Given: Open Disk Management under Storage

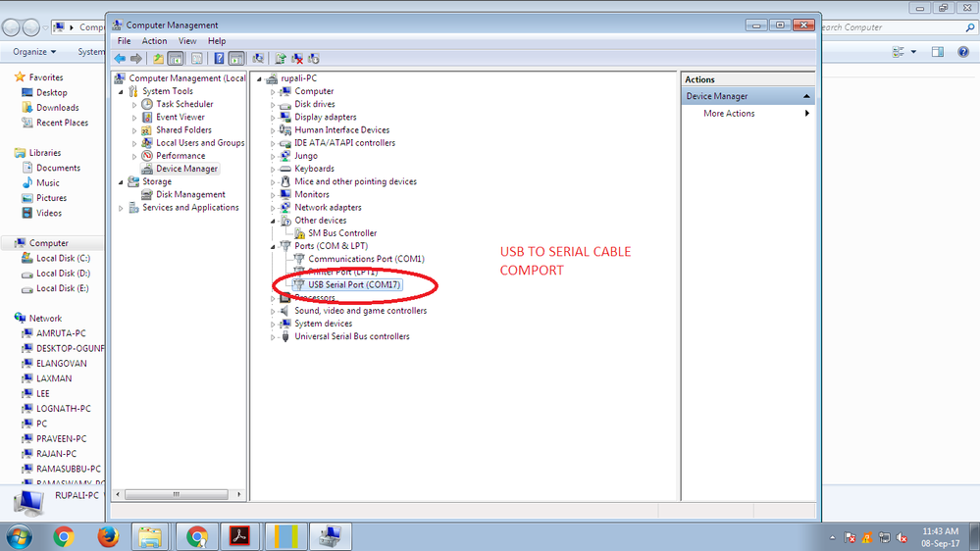Looking at the screenshot, I should [x=190, y=194].
